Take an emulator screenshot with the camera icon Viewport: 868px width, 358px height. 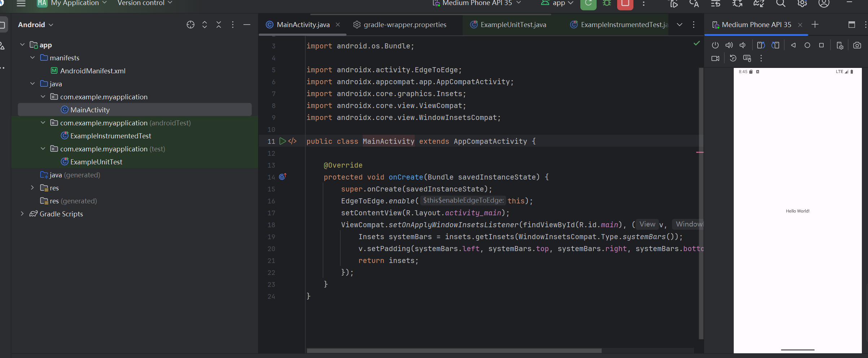click(x=857, y=46)
